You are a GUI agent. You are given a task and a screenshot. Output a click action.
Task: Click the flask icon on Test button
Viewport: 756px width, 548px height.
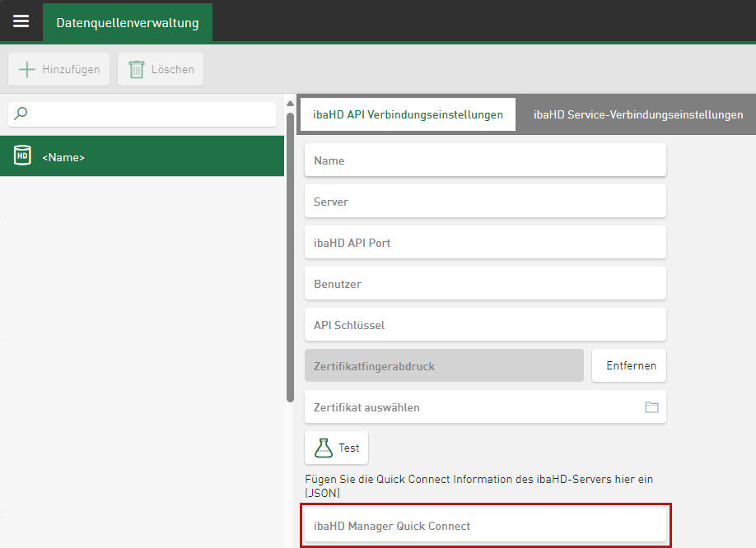(324, 448)
